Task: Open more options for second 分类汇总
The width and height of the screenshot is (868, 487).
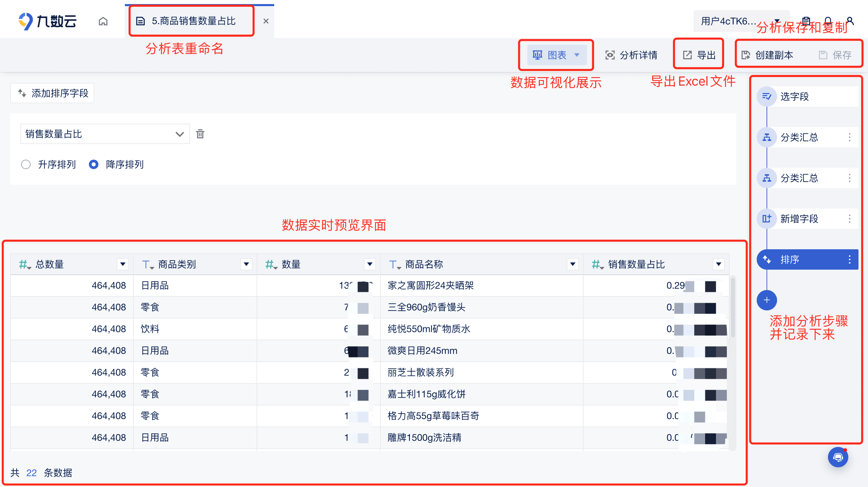Action: click(x=850, y=178)
